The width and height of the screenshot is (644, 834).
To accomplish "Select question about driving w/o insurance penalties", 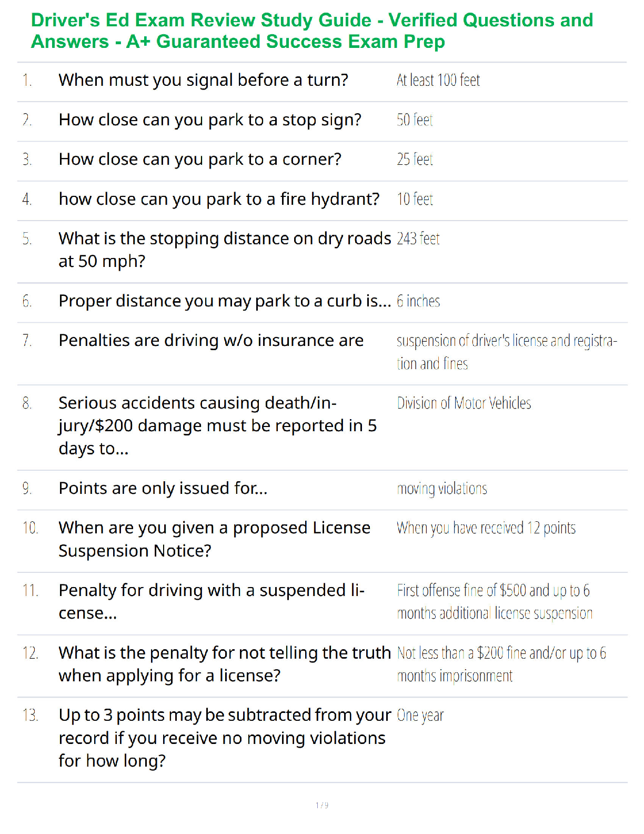I will (x=211, y=341).
